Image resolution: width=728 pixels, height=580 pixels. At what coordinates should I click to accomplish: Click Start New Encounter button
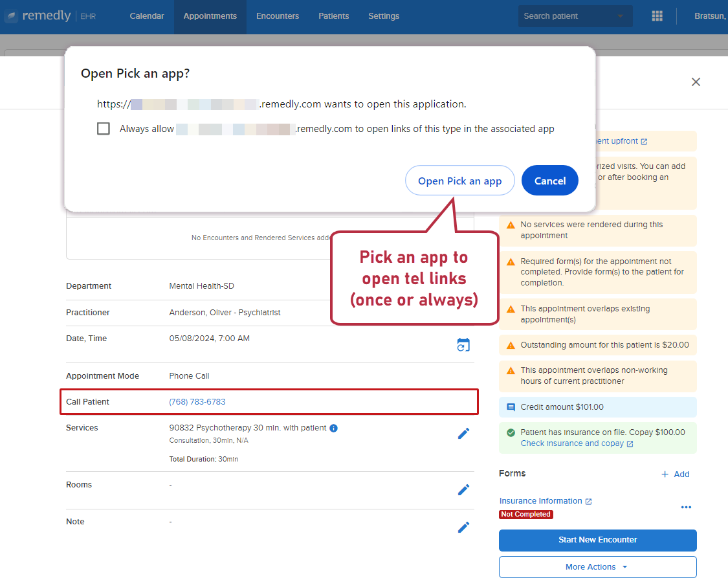(x=597, y=540)
